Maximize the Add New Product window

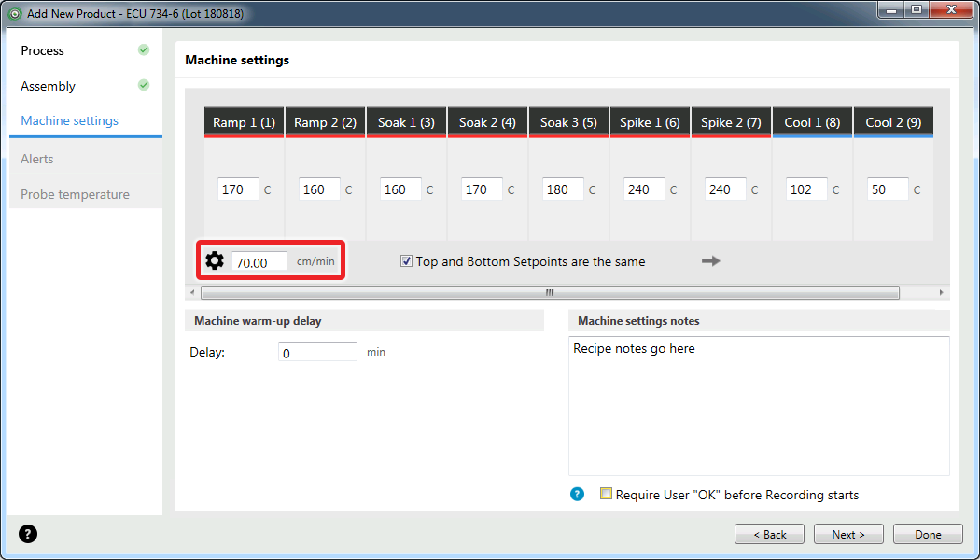point(917,10)
